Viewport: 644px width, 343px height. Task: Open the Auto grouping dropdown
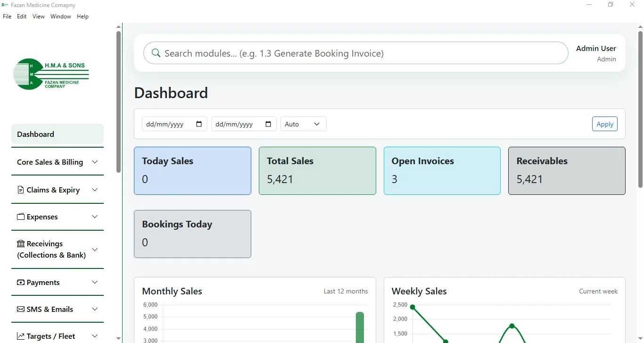pyautogui.click(x=304, y=124)
